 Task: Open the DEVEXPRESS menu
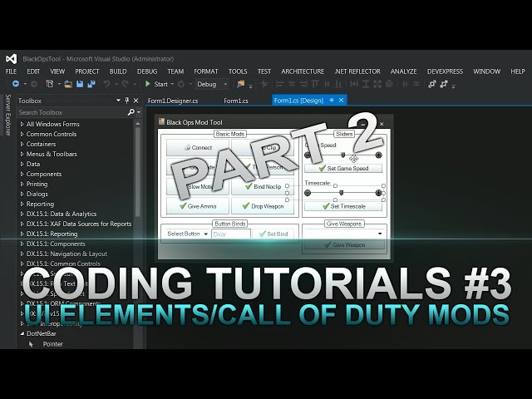pyautogui.click(x=445, y=71)
